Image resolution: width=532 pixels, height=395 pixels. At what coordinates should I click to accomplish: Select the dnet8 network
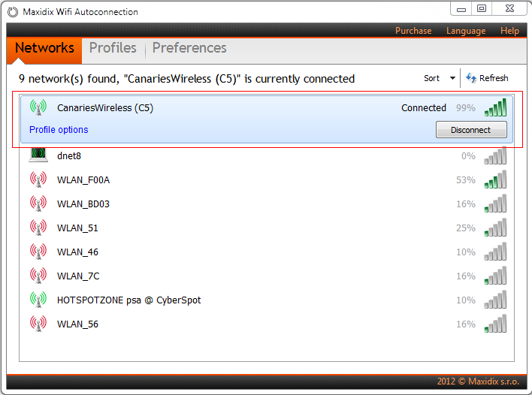coord(69,156)
